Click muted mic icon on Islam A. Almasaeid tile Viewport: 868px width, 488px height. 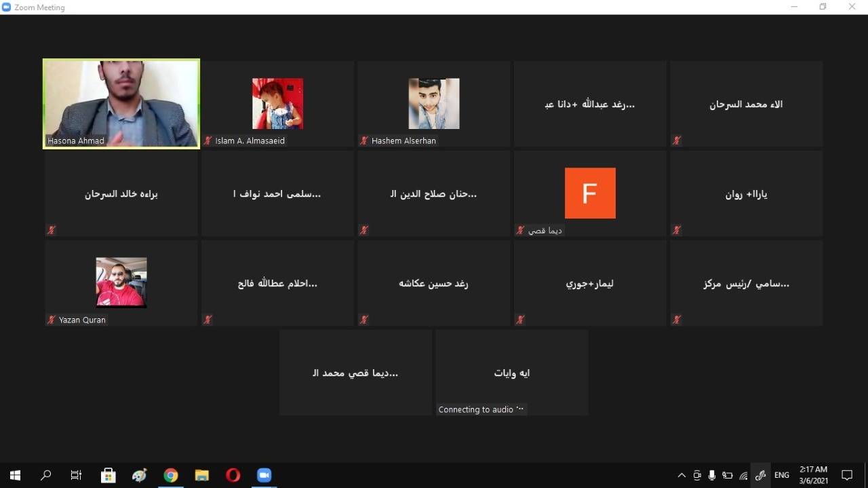(208, 140)
